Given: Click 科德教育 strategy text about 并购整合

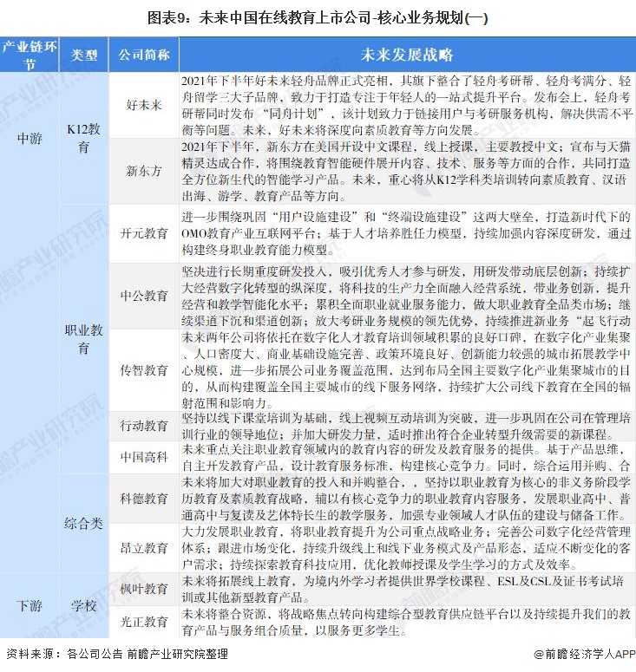Looking at the screenshot, I should [x=407, y=499].
